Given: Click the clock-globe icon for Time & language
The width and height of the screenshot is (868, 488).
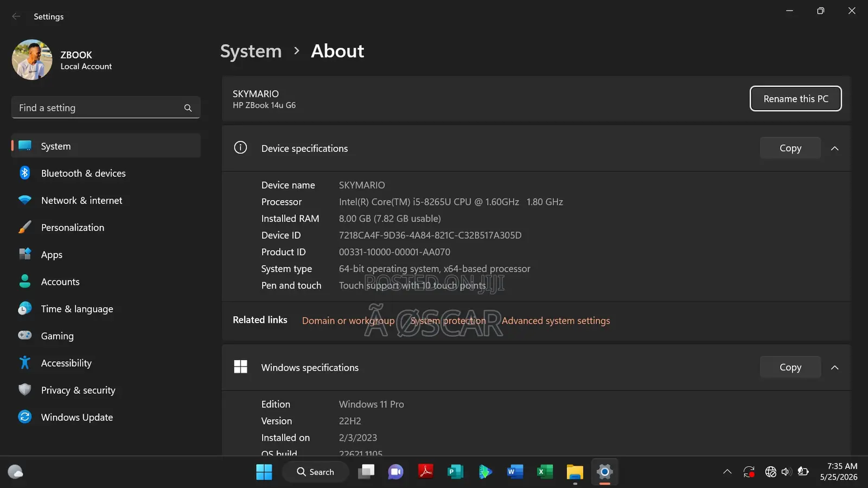Looking at the screenshot, I should coord(25,309).
